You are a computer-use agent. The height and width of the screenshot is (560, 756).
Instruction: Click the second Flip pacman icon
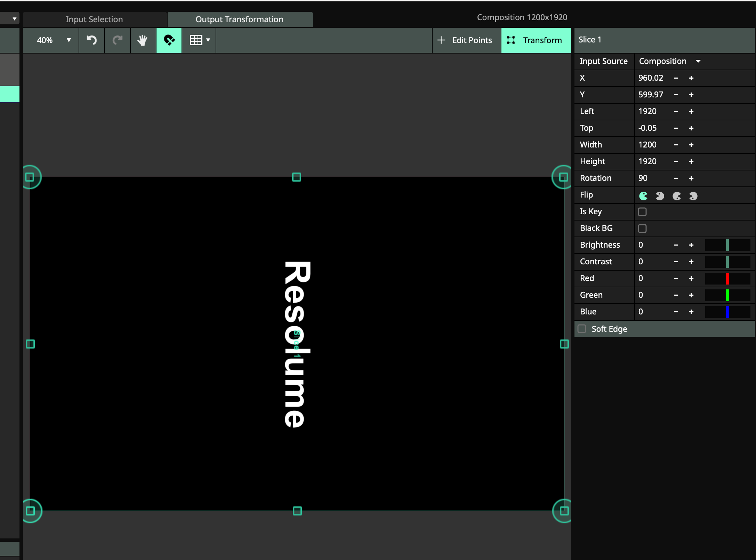tap(660, 196)
